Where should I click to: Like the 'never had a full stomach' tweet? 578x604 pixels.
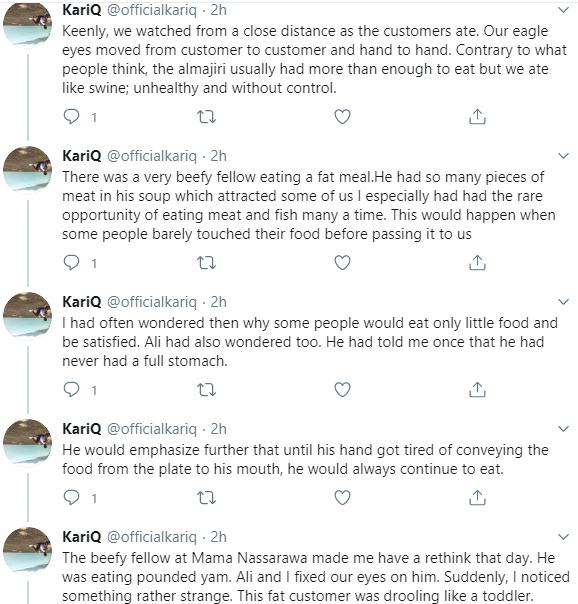342,390
